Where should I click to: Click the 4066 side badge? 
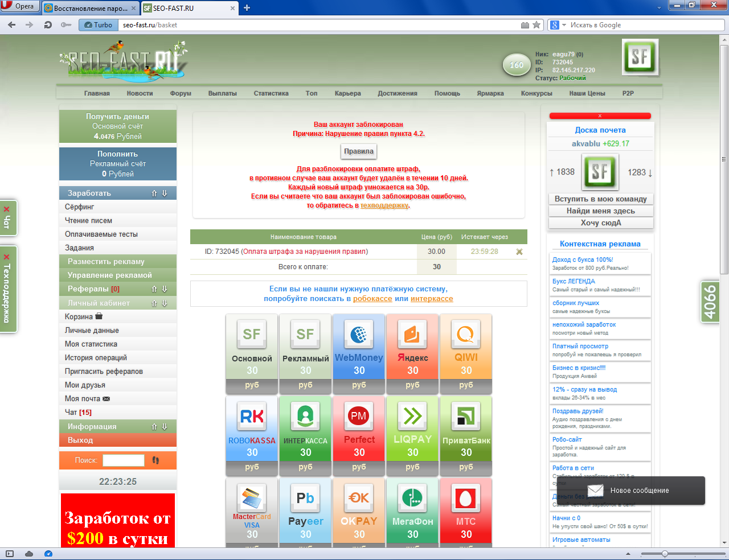click(710, 302)
